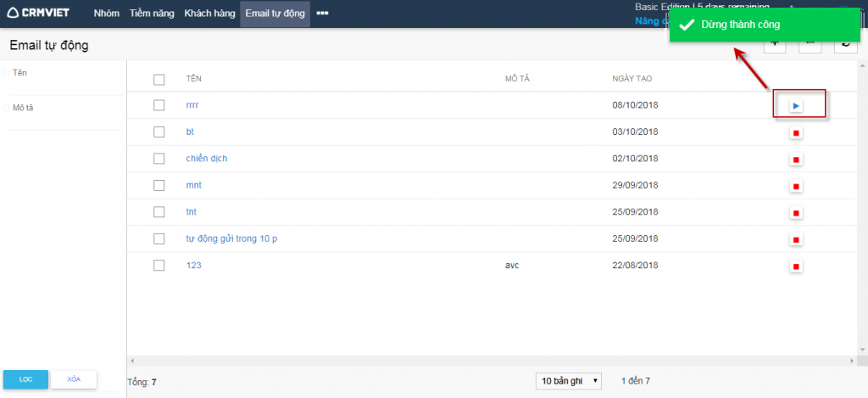Viewport: 868px width, 398px height.
Task: Click the CRMVIET logo
Action: 39,14
